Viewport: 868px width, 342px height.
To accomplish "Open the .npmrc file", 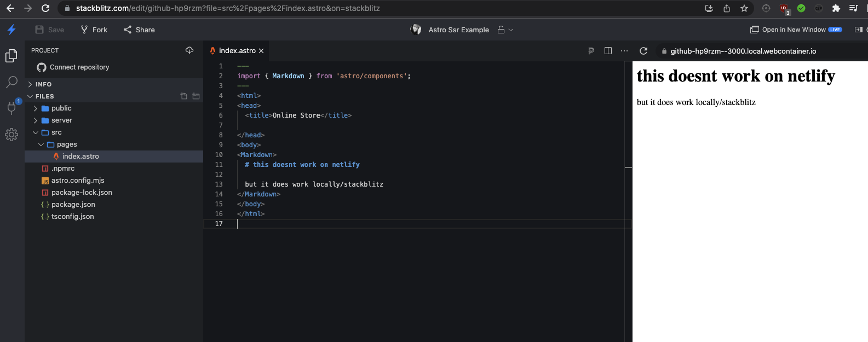I will tap(114, 169).
